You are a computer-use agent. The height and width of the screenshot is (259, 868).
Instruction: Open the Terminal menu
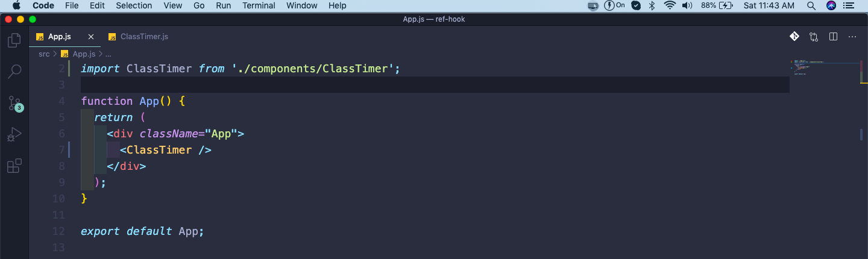tap(259, 5)
